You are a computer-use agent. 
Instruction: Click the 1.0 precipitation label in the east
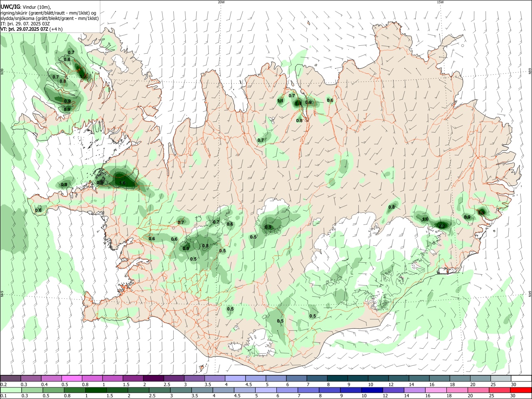tap(425, 219)
